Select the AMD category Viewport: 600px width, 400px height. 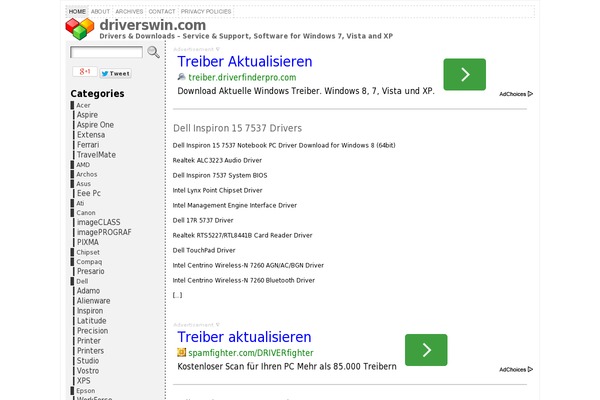coord(83,165)
